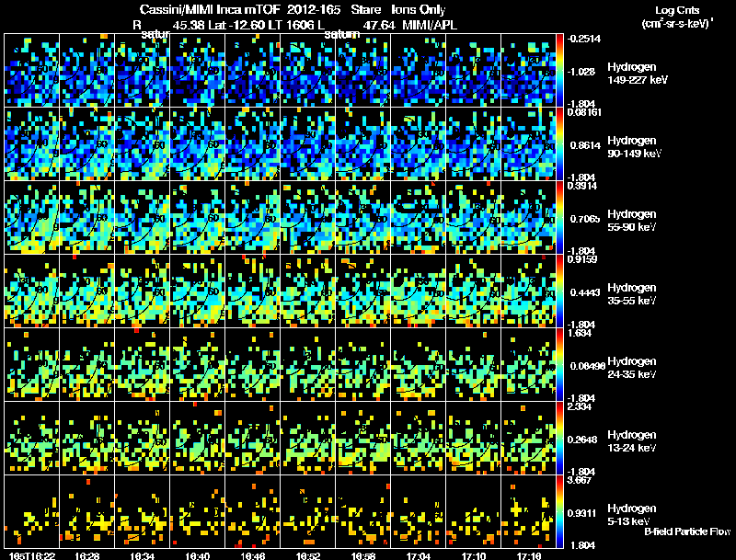This screenshot has width=736, height=560.
Task: Select the 'Hydrogen 55-90 keV' row label
Action: click(632, 221)
